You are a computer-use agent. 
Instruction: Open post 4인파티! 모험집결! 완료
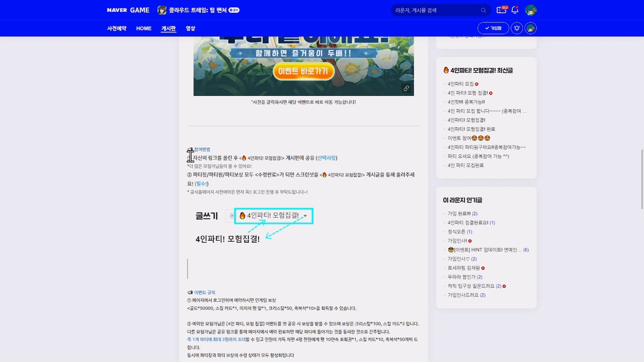click(x=471, y=129)
